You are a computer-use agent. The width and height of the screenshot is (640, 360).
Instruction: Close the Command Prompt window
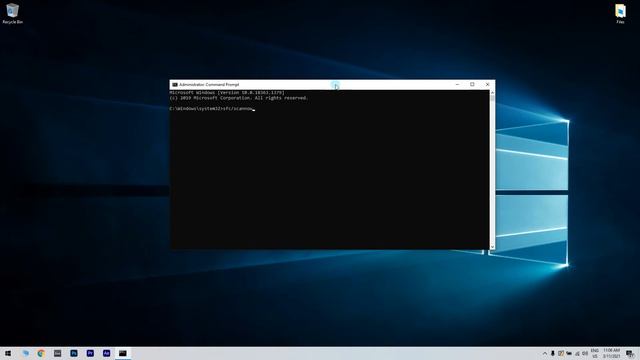click(x=487, y=84)
